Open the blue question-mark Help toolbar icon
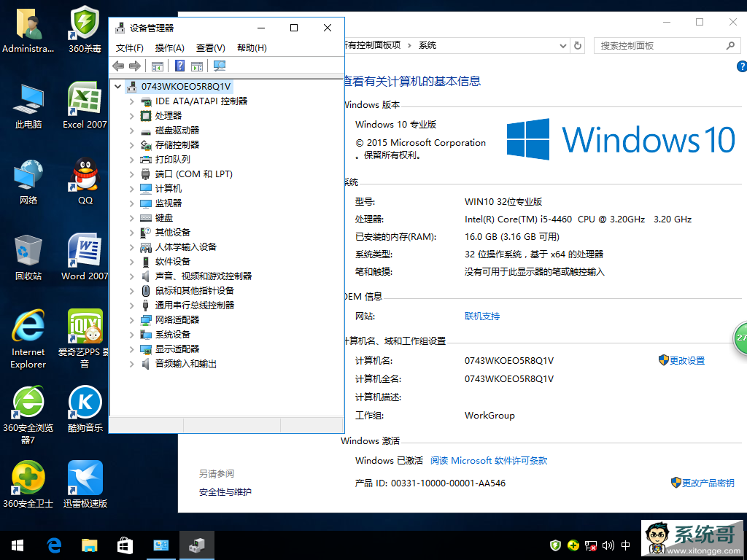 [x=179, y=66]
